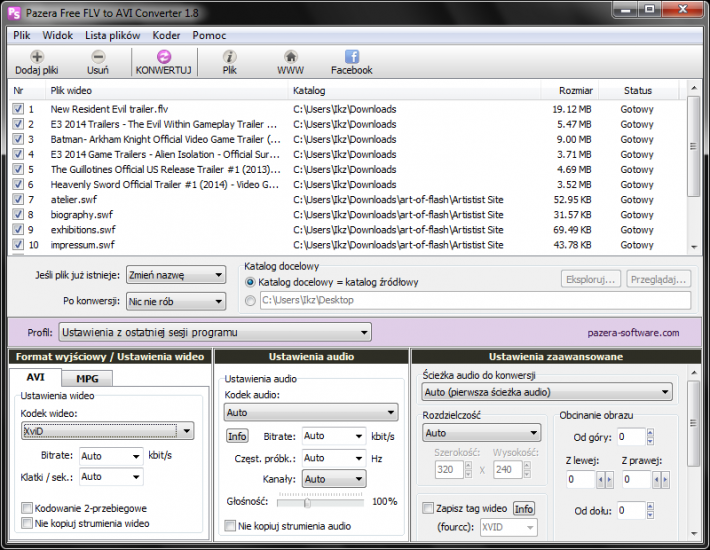
Task: Uncheck file 5 The Guillotines trailer
Action: (18, 169)
